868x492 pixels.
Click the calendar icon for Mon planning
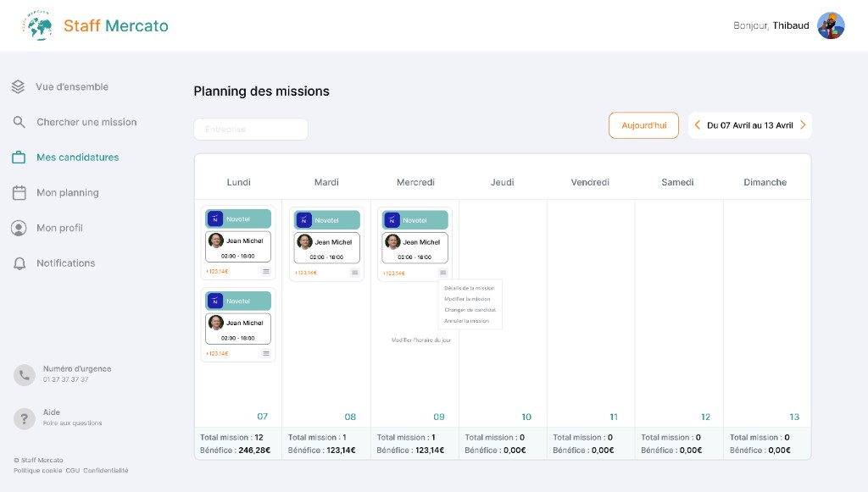click(19, 193)
